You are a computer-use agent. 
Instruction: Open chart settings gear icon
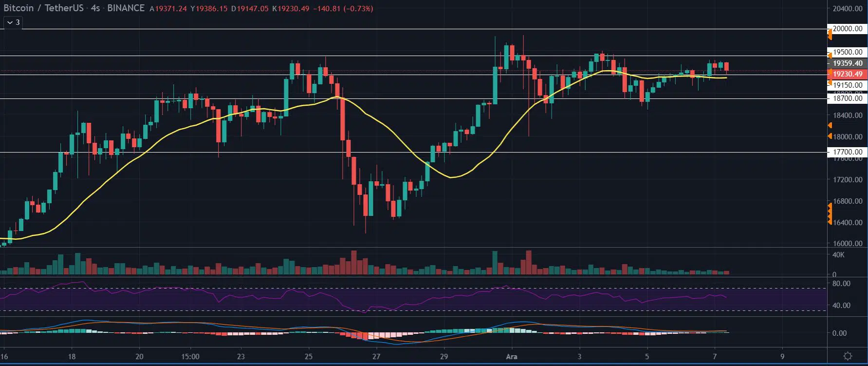(848, 356)
